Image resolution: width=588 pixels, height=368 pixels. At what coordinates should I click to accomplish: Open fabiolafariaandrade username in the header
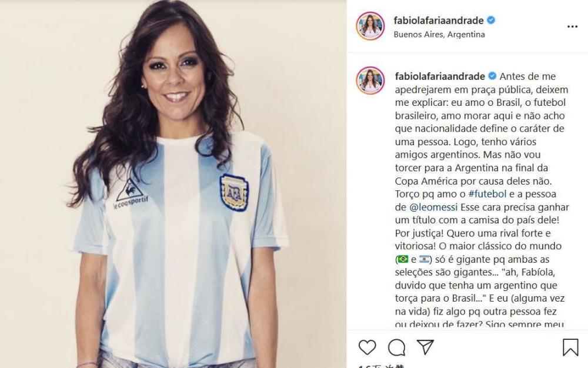(x=439, y=20)
